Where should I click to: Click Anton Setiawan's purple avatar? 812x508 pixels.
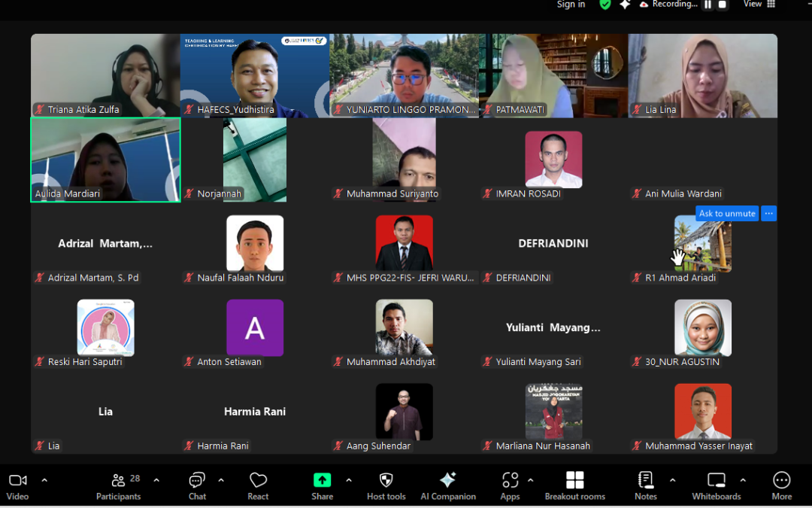pos(255,327)
